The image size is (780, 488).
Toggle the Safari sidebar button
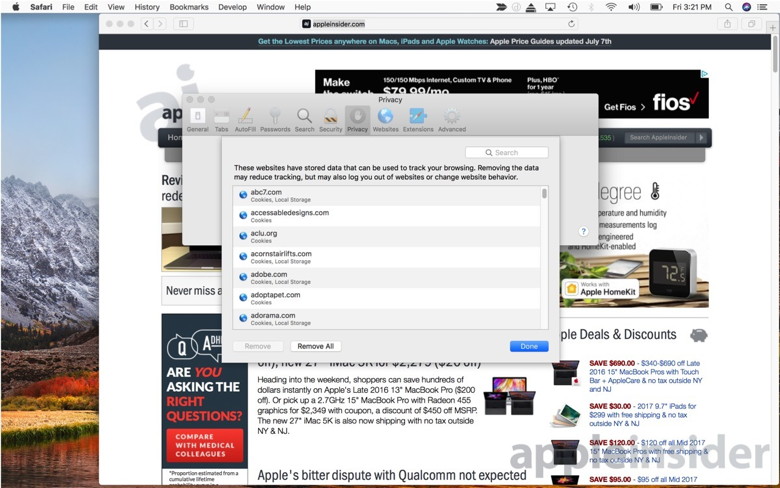coord(184,23)
